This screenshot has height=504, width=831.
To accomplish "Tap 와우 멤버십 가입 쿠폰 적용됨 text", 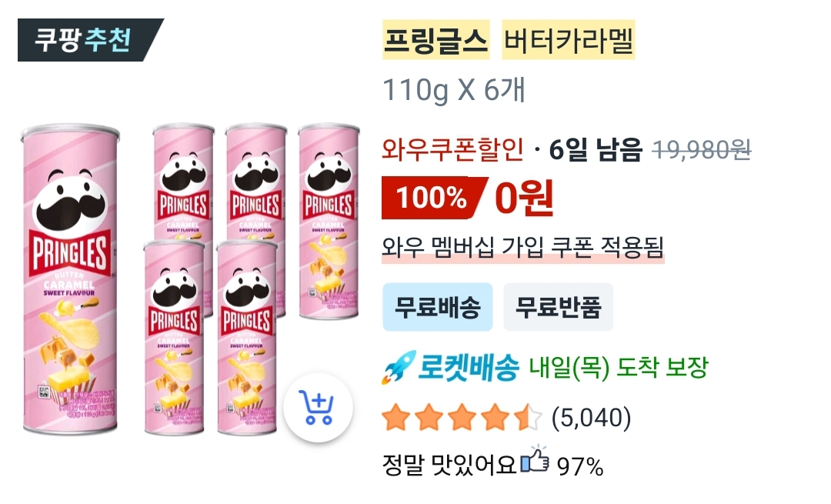I will pos(522,246).
